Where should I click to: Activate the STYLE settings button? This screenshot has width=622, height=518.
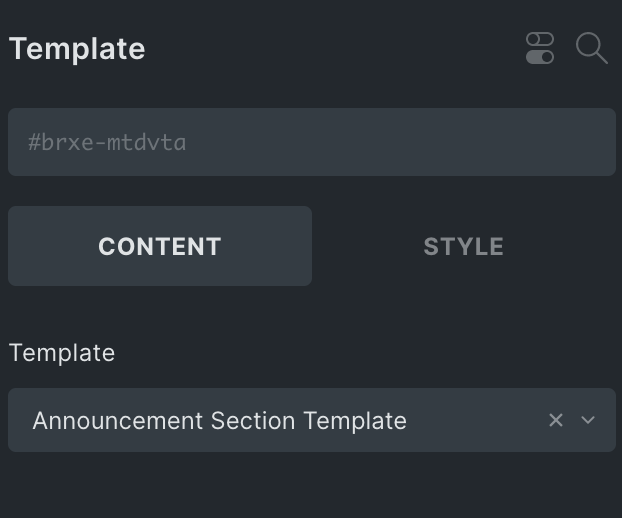click(x=464, y=246)
